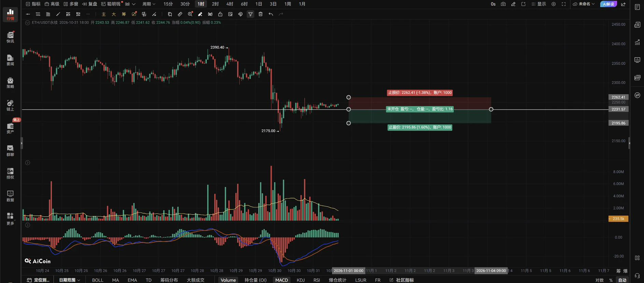Toggle the MACD indicator
The image size is (644, 283).
[282, 280]
